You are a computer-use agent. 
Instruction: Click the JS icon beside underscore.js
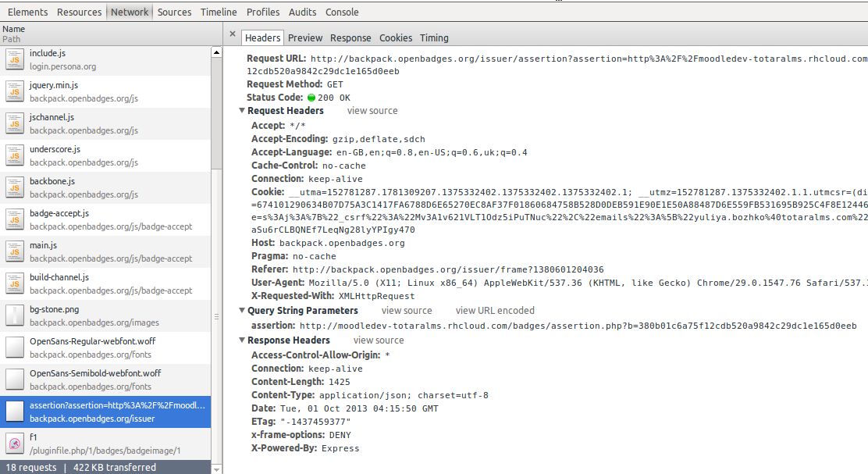pyautogui.click(x=15, y=156)
